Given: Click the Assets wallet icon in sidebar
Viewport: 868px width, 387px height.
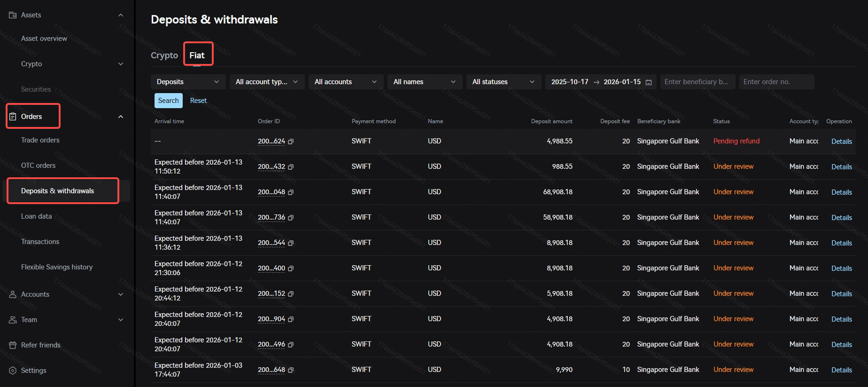Looking at the screenshot, I should pos(13,15).
